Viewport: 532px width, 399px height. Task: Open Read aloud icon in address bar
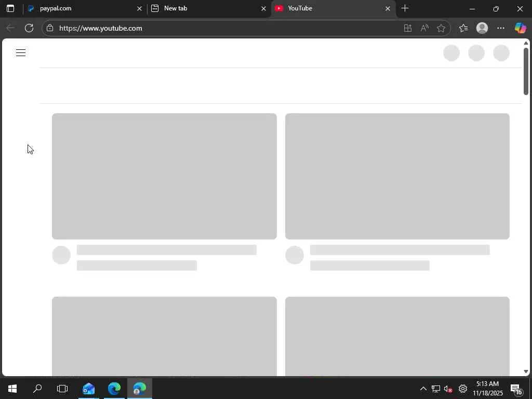(424, 28)
